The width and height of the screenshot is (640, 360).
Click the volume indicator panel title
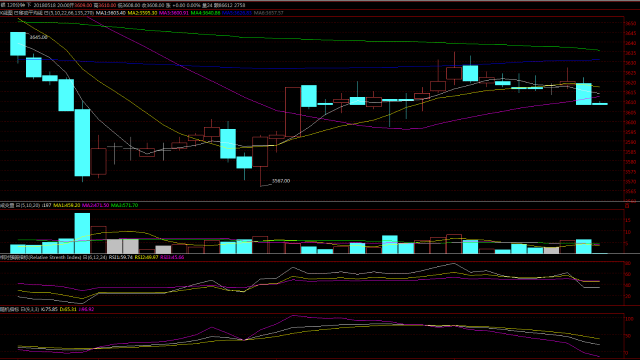point(7,205)
